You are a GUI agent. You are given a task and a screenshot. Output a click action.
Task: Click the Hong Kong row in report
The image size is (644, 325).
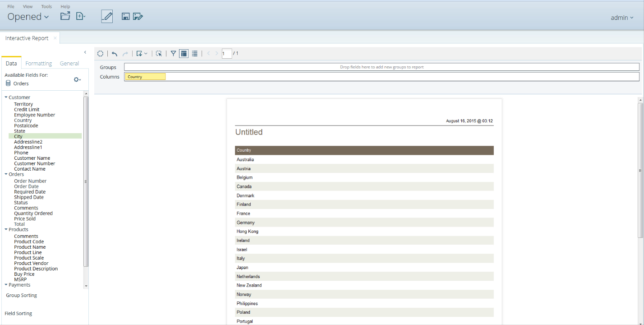pos(364,232)
